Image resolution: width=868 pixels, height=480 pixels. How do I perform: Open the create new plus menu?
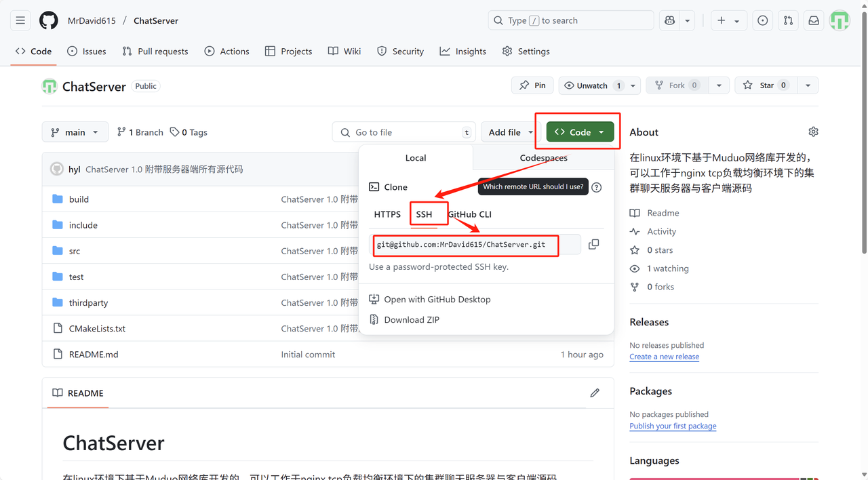(x=729, y=20)
